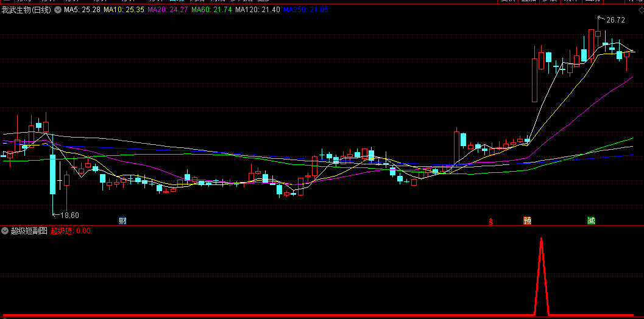This screenshot has height=319, width=644.
Task: Expand the indicator dropdown next to 我武生物(日线)
Action: click(57, 10)
